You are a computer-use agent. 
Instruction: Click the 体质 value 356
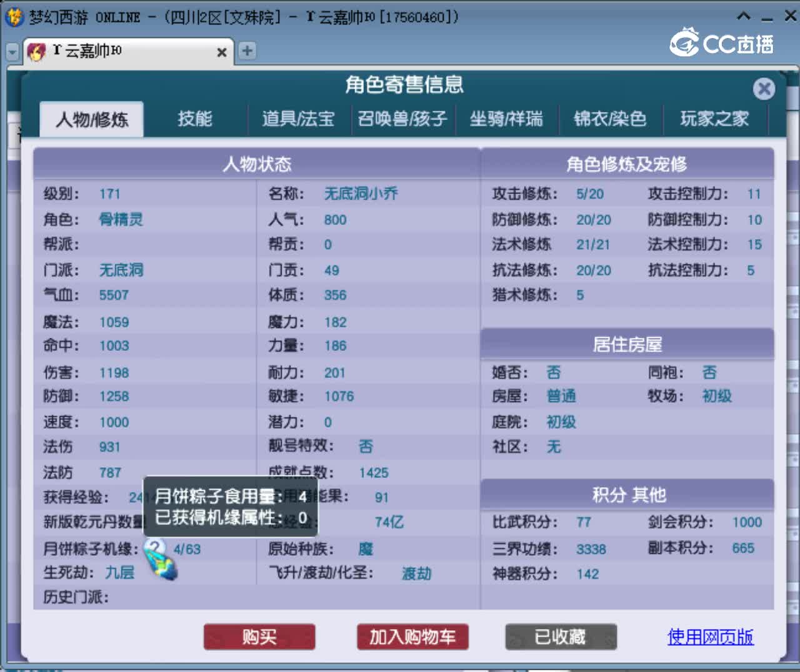pos(335,295)
